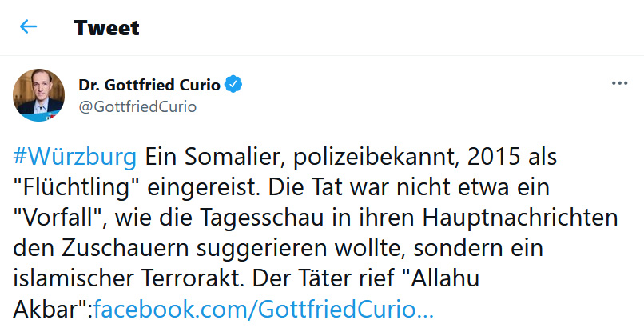Follow the facebook.com/GottfriedCurio link

(x=264, y=310)
